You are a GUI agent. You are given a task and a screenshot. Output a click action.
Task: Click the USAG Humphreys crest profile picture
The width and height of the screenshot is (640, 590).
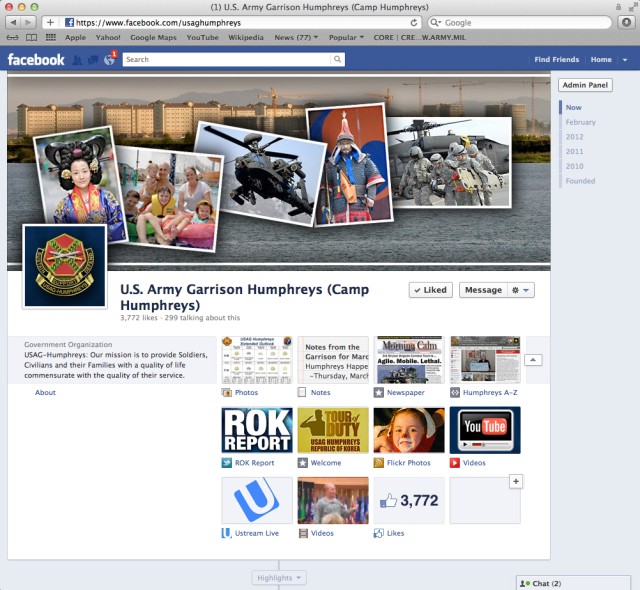point(65,266)
